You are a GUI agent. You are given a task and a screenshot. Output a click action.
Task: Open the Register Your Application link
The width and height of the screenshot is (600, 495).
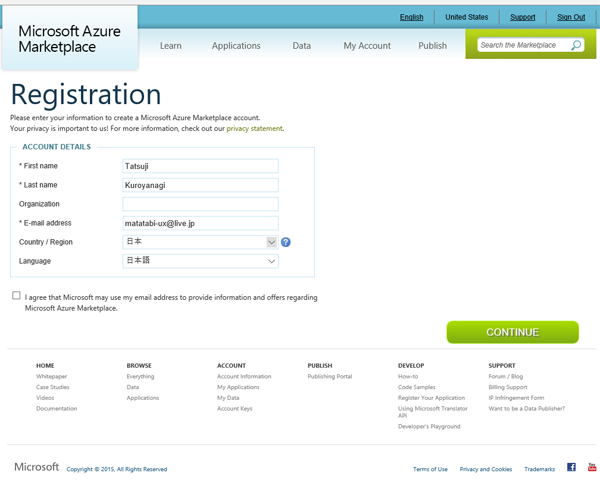[431, 398]
